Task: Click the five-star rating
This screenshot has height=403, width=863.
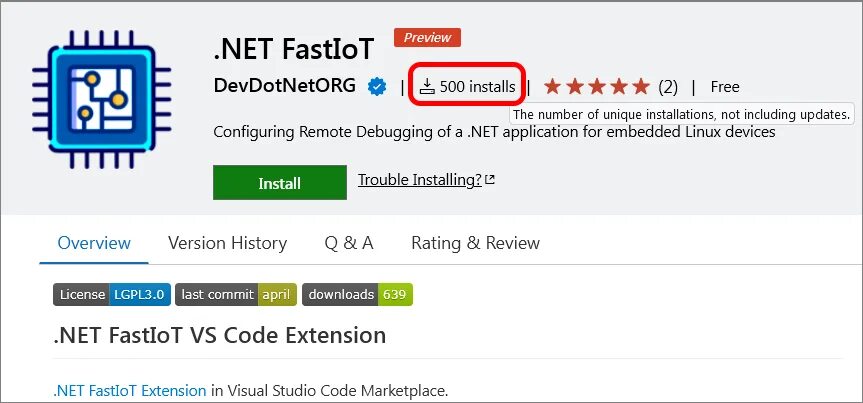Action: (597, 86)
